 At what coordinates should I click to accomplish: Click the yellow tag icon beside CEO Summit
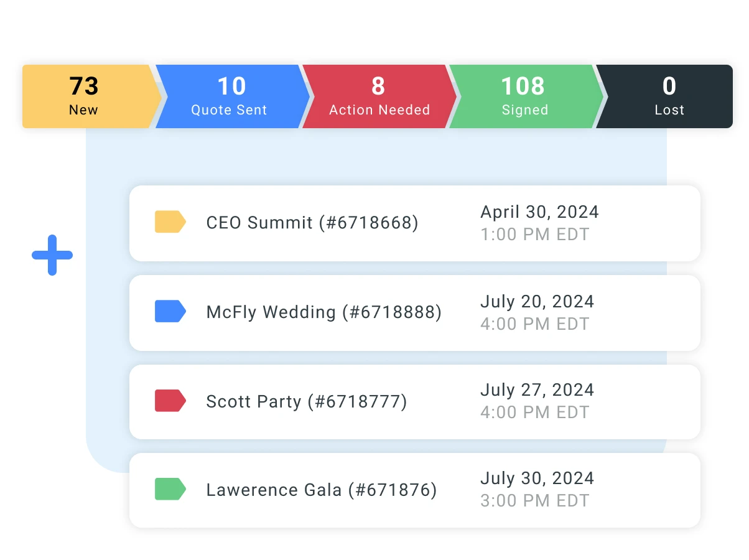tap(170, 222)
